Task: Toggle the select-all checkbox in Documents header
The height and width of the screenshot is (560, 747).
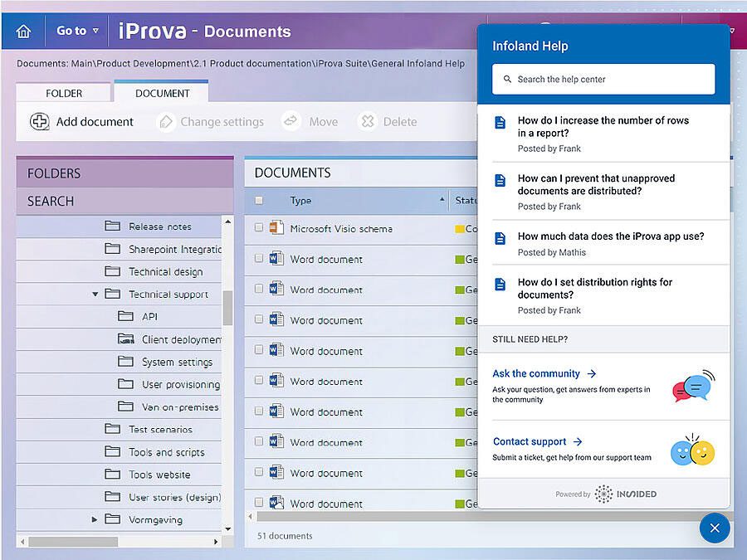Action: point(259,201)
